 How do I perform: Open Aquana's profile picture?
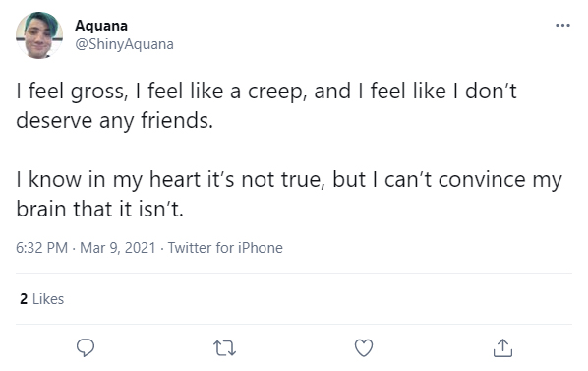click(39, 35)
